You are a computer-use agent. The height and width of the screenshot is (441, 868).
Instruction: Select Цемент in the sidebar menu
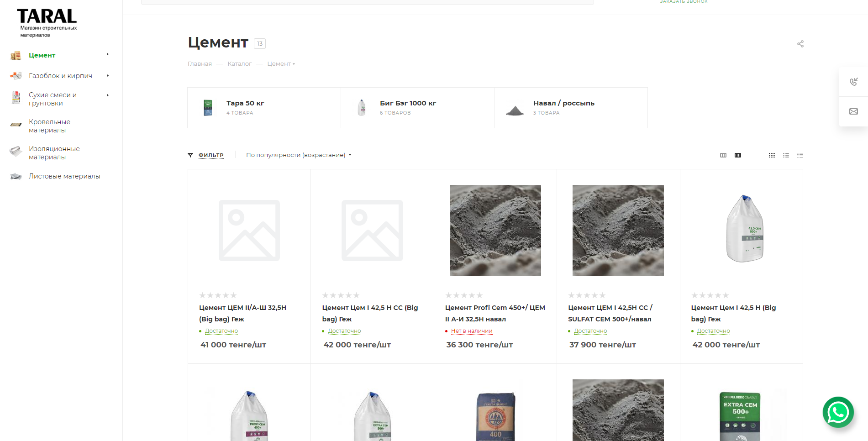pyautogui.click(x=42, y=55)
